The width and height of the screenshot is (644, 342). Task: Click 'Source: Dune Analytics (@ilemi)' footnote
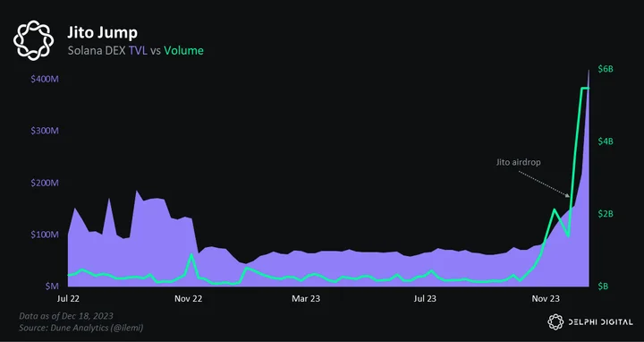[x=80, y=328]
